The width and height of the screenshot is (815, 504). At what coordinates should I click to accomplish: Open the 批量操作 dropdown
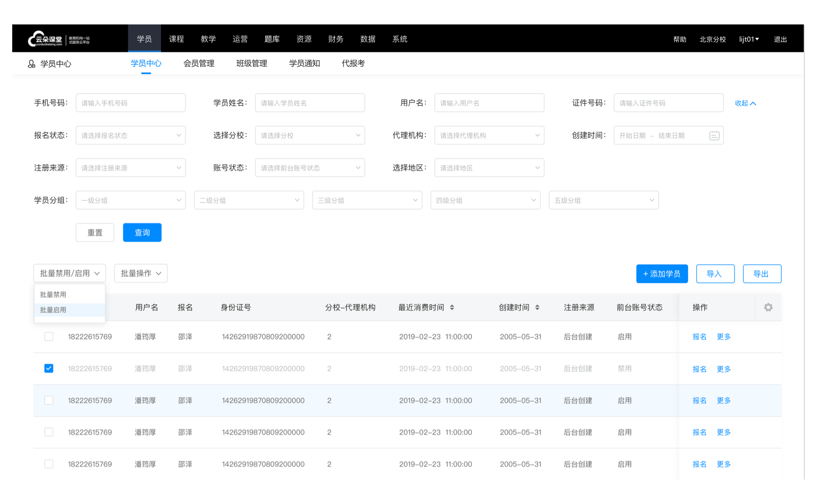141,273
